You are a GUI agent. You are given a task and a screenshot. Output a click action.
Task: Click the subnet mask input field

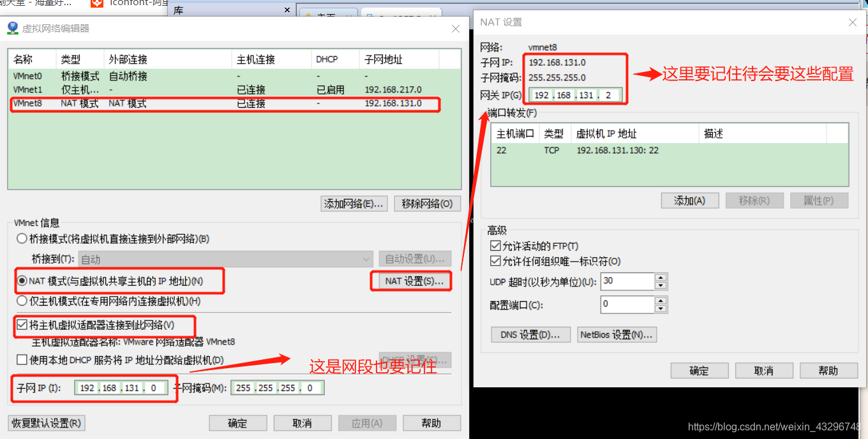coord(278,388)
